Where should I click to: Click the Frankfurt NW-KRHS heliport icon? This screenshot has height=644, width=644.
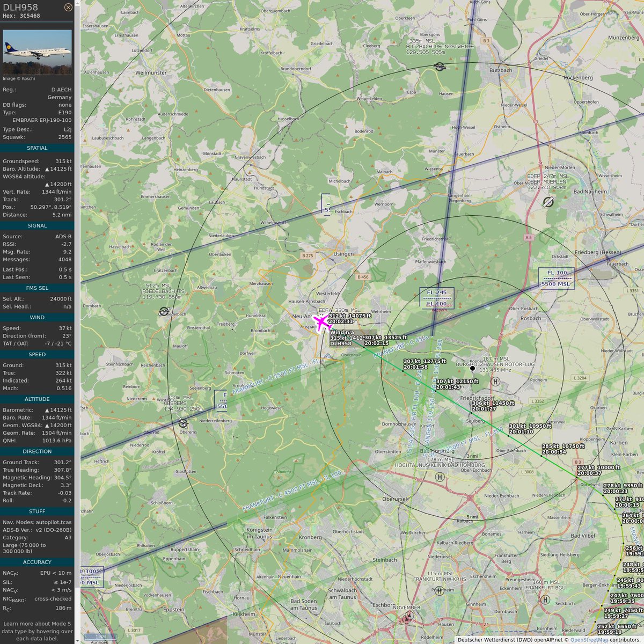pyautogui.click(x=439, y=591)
